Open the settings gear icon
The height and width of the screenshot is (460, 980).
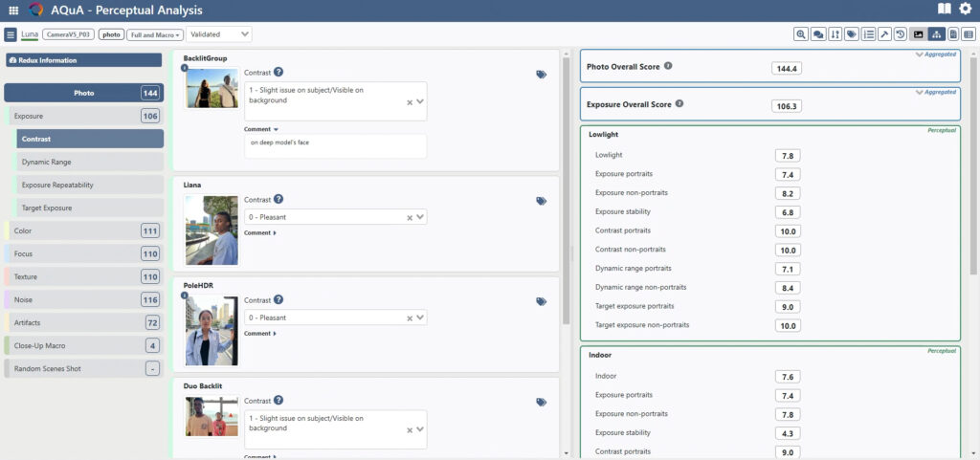pyautogui.click(x=965, y=10)
